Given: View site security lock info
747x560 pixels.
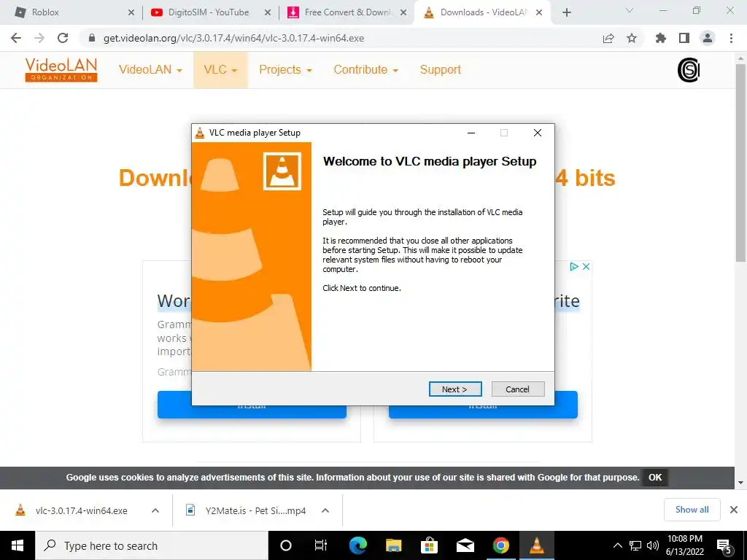Looking at the screenshot, I should (x=92, y=38).
